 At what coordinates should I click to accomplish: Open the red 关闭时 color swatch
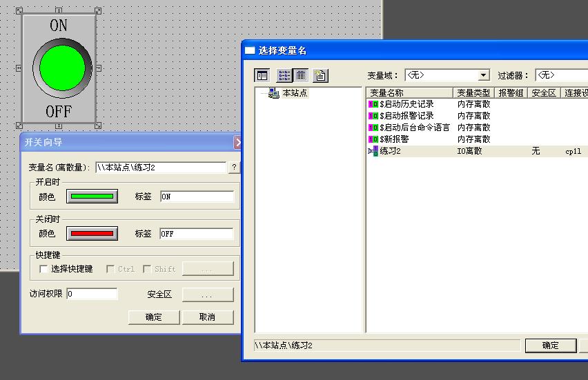point(92,234)
